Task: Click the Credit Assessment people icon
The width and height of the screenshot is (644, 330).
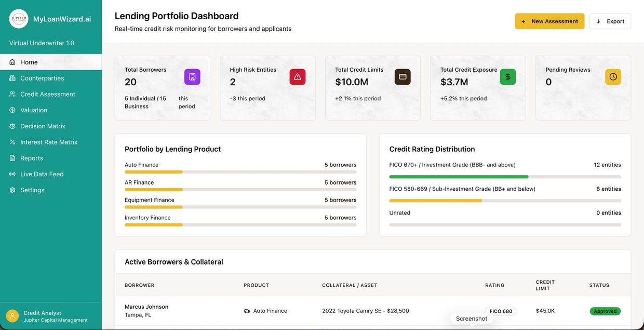Action: 12,94
